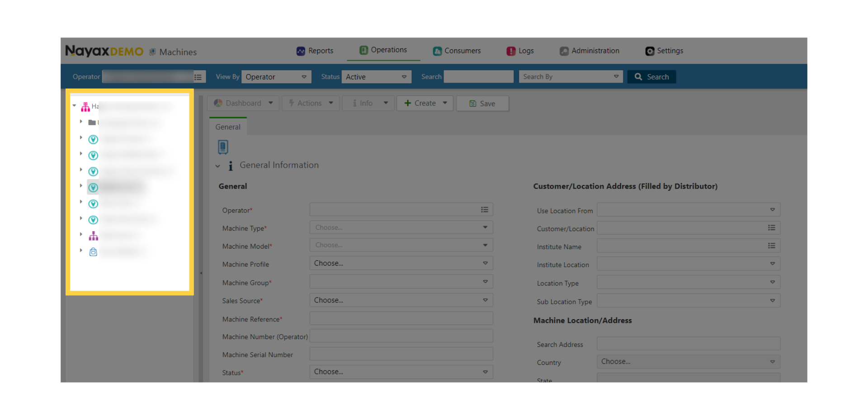Open the Settings menu
Screen dimensions: 868x420
[x=664, y=51]
